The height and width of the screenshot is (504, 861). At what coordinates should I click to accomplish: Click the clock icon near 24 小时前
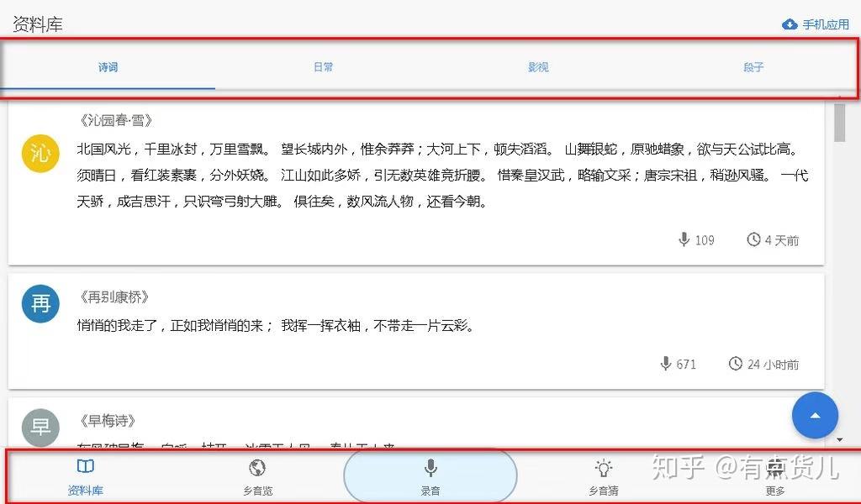pyautogui.click(x=737, y=364)
